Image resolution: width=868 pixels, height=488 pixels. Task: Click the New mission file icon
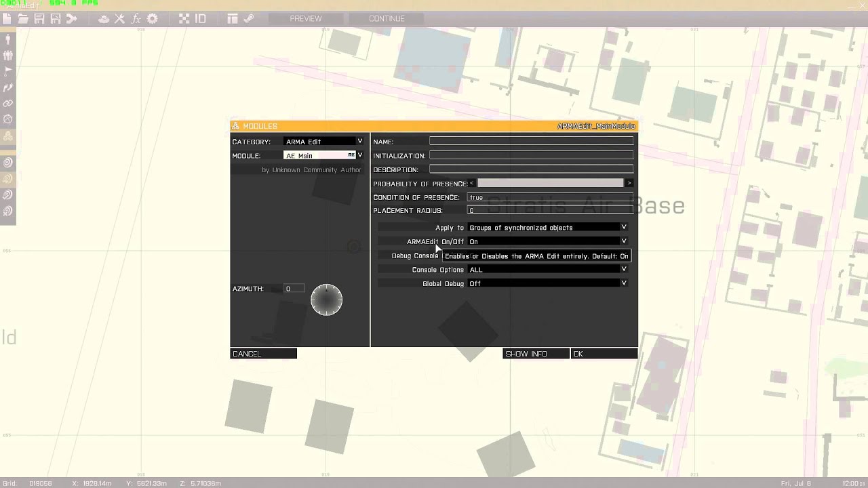click(x=7, y=19)
